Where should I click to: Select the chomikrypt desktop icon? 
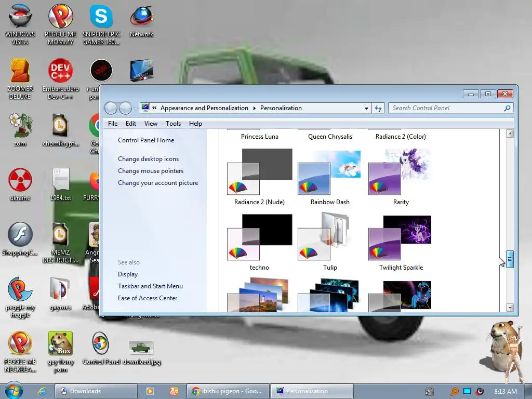(x=60, y=129)
